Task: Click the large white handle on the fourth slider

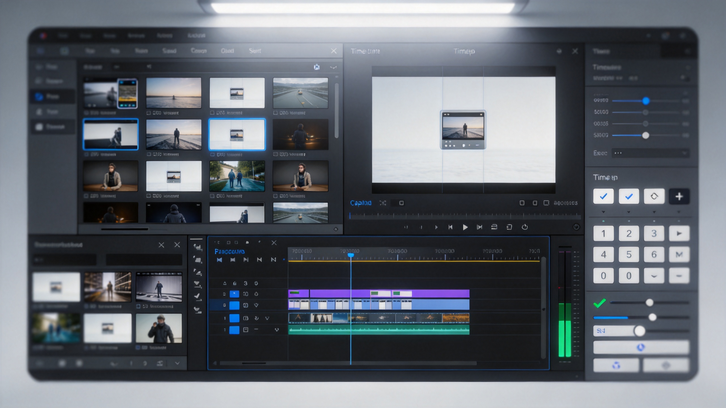Action: coord(645,135)
